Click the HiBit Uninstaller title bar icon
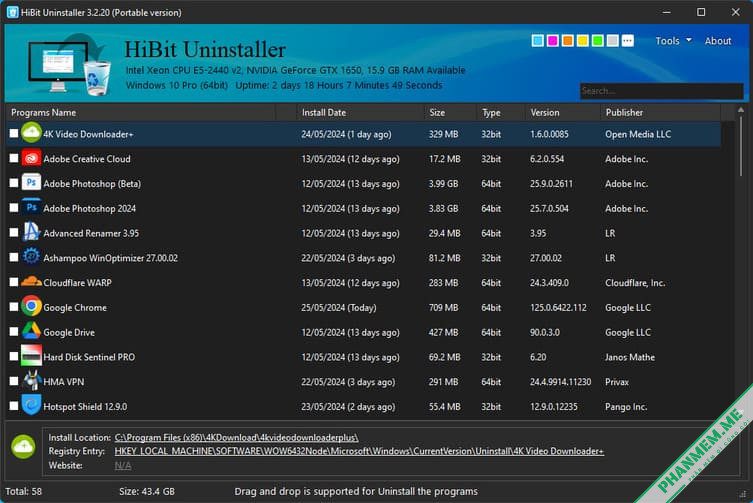The image size is (753, 503). click(x=12, y=12)
